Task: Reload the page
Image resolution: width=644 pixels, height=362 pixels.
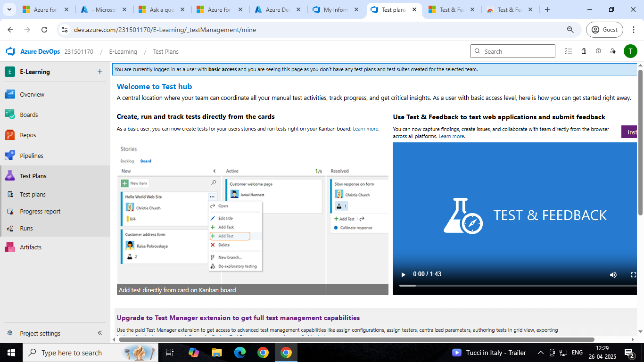Action: [x=44, y=29]
